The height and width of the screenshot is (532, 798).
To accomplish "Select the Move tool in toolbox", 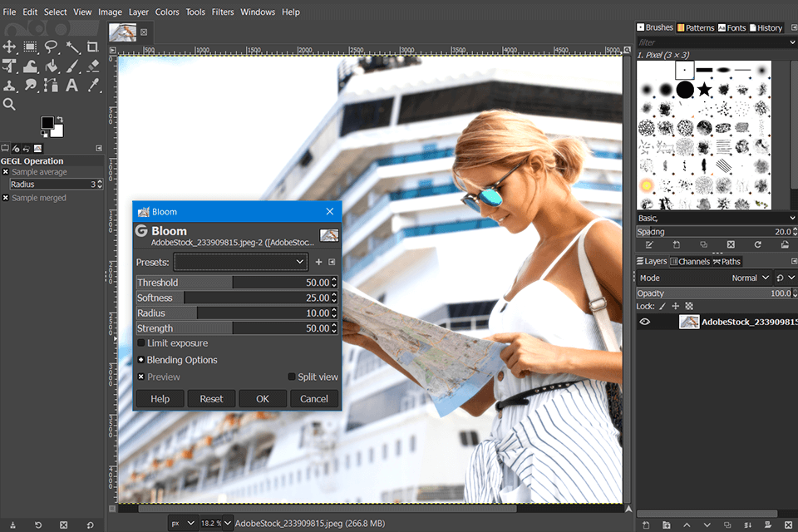I will pos(9,47).
